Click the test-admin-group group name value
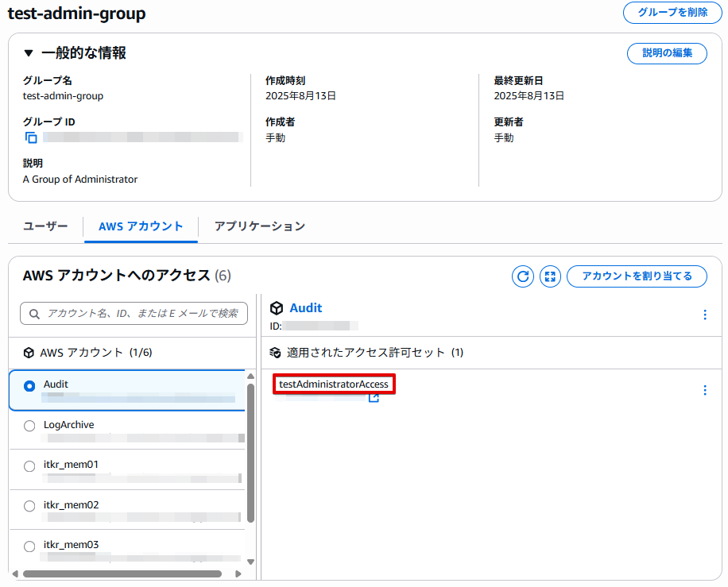Image resolution: width=728 pixels, height=587 pixels. tap(63, 96)
